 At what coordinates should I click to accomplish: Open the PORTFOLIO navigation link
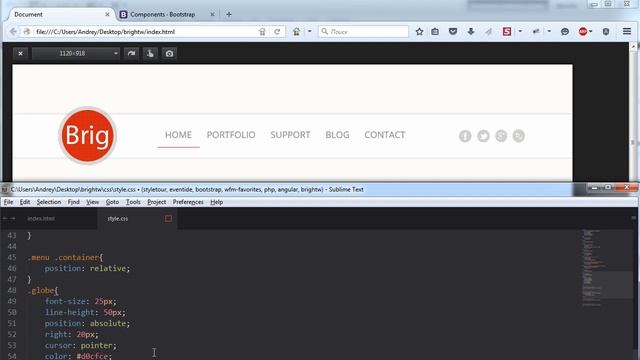coord(231,135)
